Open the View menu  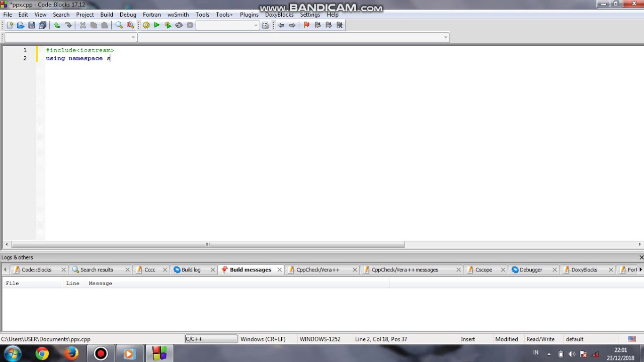[x=40, y=15]
